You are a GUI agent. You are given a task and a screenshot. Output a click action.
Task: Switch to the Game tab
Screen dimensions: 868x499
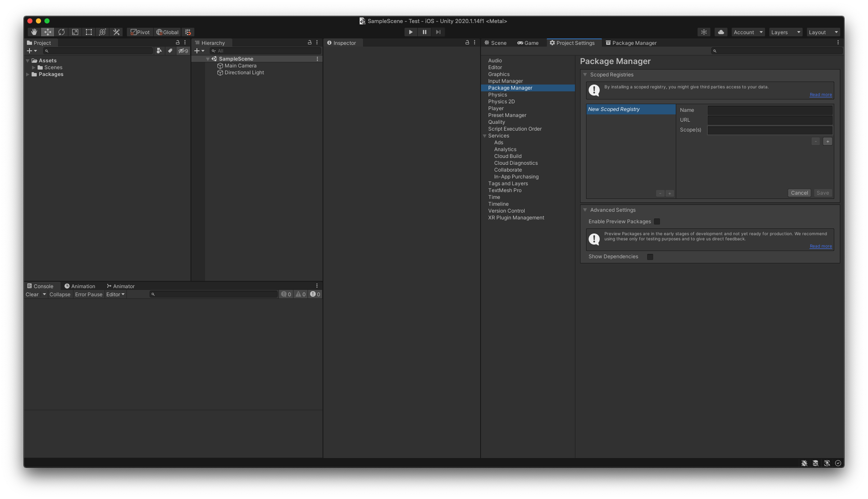[528, 43]
